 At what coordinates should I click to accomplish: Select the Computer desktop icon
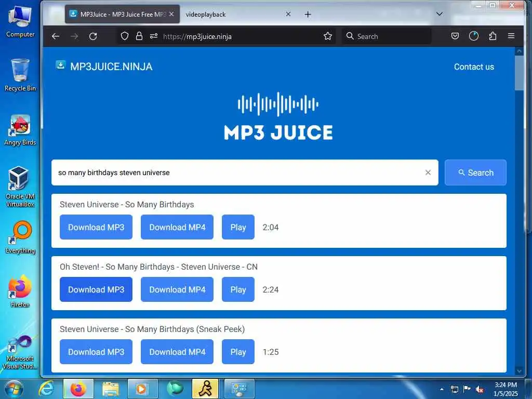[x=20, y=21]
